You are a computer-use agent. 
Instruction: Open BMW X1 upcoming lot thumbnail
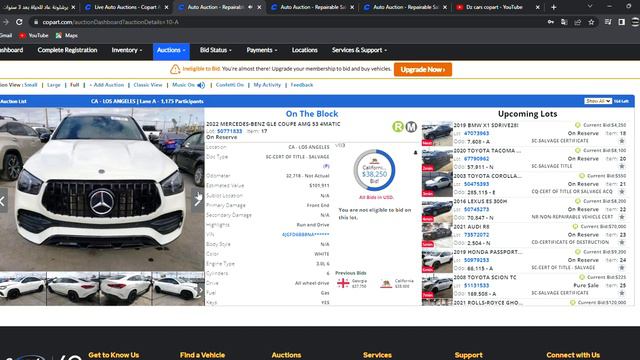(x=437, y=133)
